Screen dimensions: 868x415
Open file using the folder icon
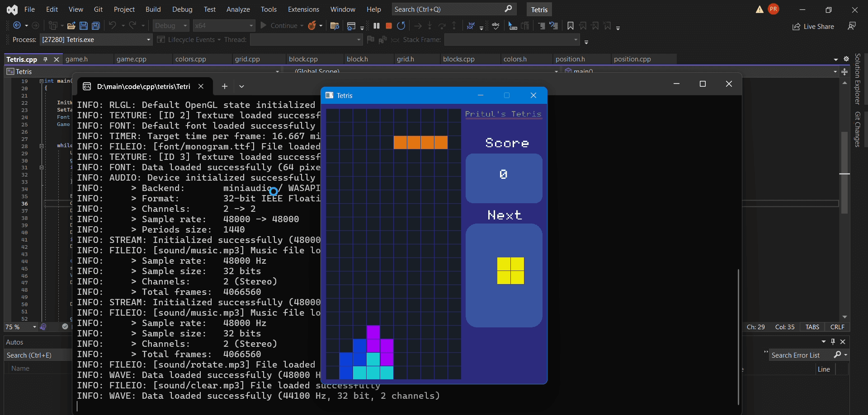click(71, 26)
